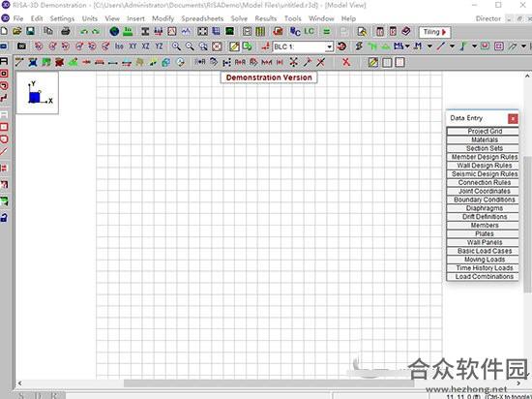The height and width of the screenshot is (399, 532).
Task: Click the crossed-lines X icon beside hammer
Action: 320,62
